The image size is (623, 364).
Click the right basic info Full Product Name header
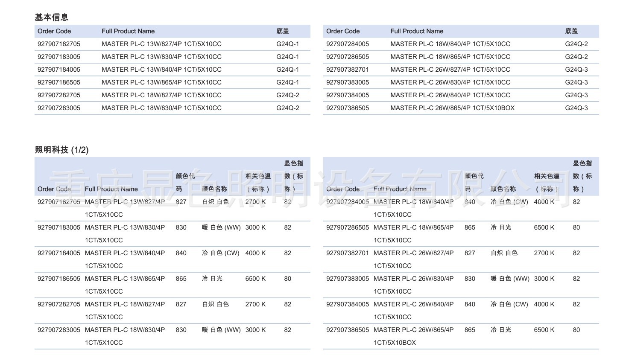click(x=417, y=31)
